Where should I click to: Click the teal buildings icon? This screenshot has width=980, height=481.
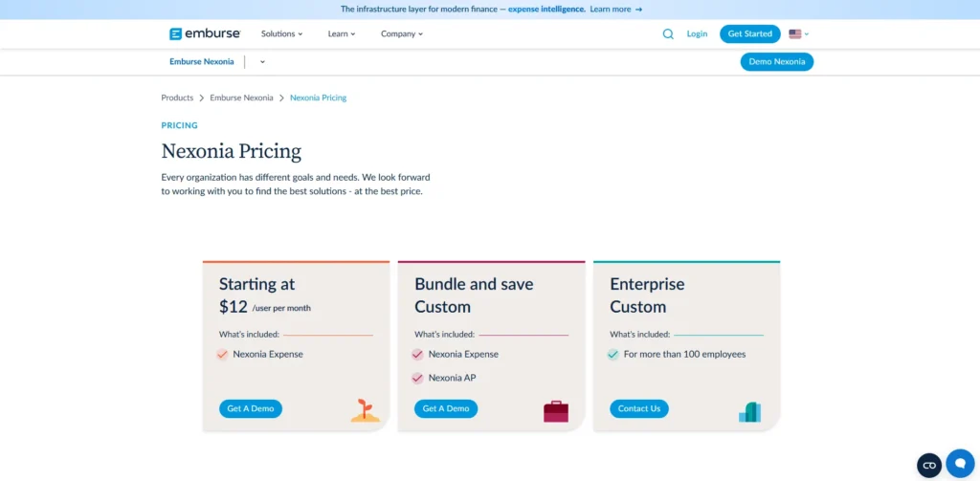pyautogui.click(x=750, y=411)
